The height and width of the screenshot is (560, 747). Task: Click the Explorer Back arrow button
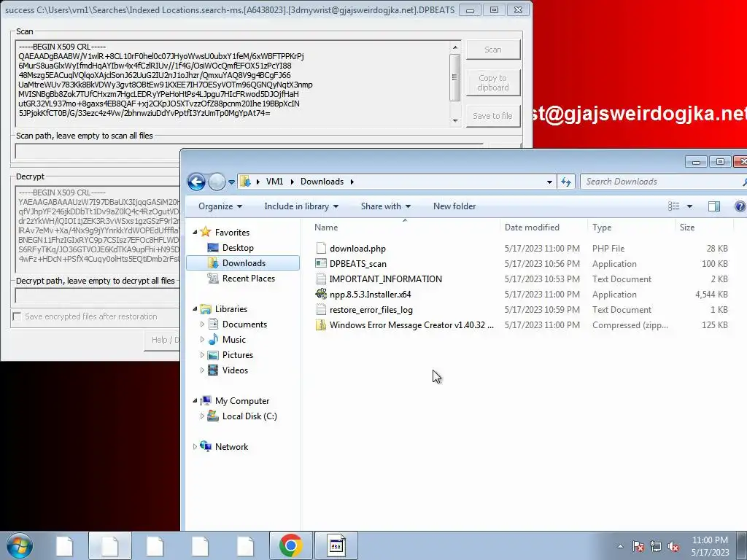pos(196,182)
